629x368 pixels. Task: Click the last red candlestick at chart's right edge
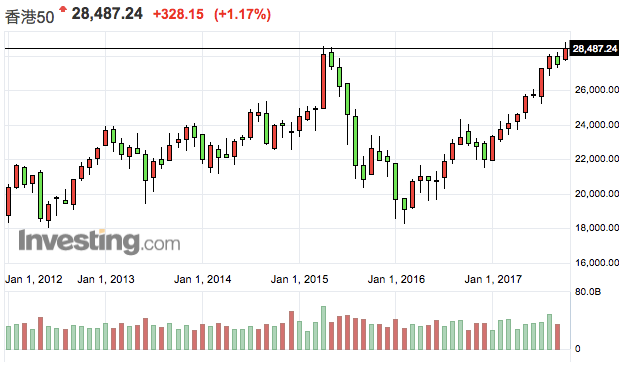click(566, 54)
